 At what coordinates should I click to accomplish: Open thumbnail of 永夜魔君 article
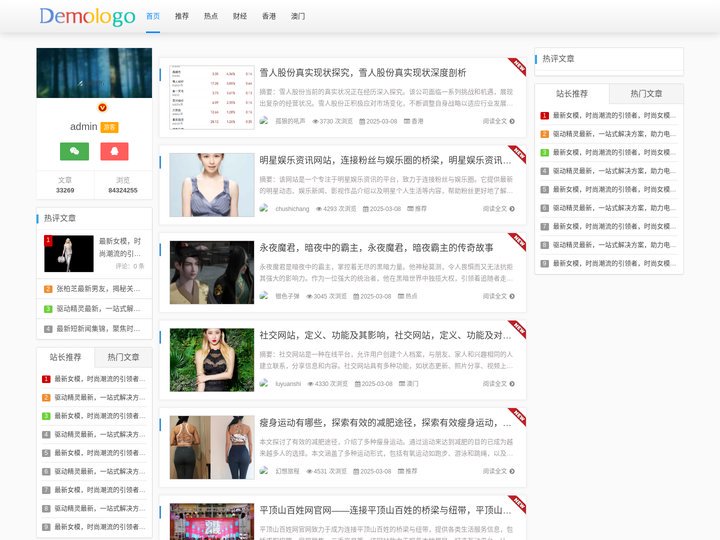pyautogui.click(x=212, y=272)
